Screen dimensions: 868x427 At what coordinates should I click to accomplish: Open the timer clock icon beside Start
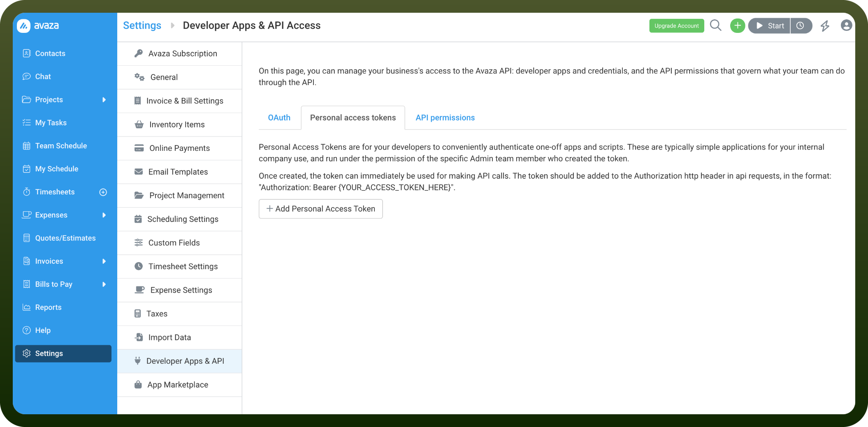pos(801,26)
